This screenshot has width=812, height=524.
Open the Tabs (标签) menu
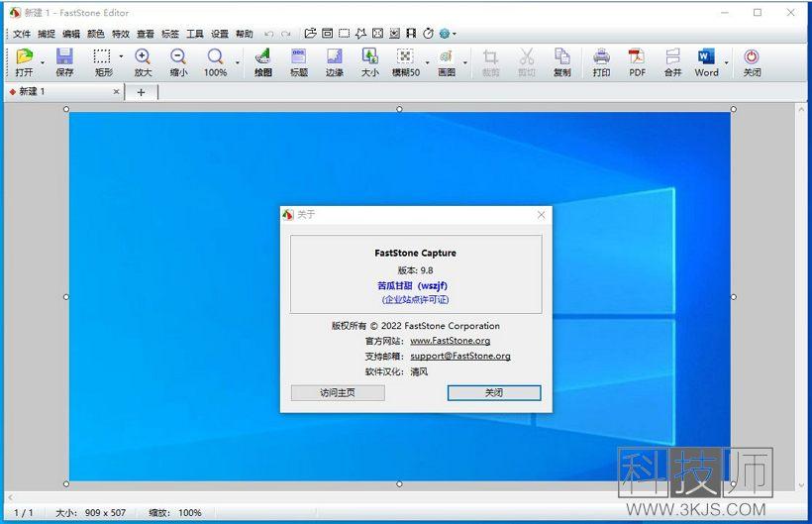tap(170, 34)
